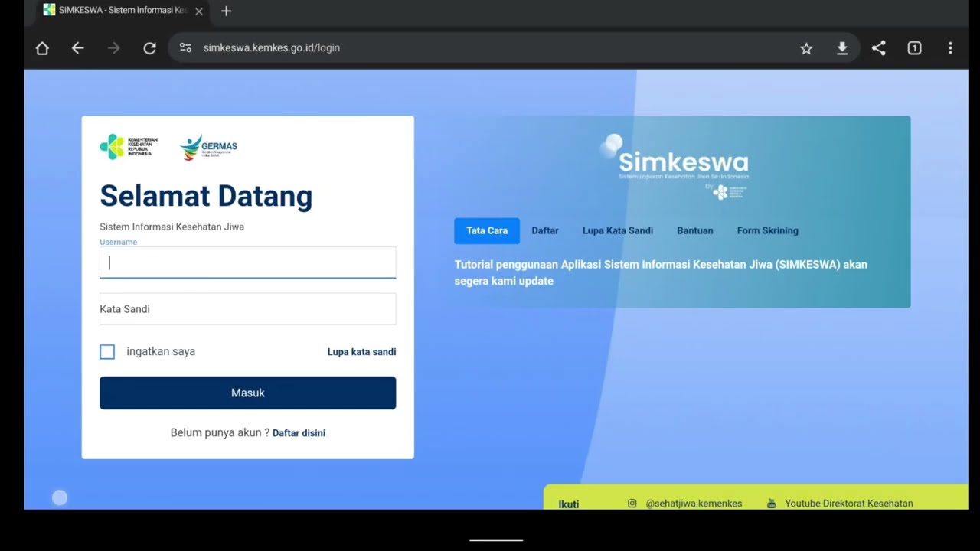Open the browser three-dot menu
The height and width of the screenshot is (551, 980).
tap(950, 48)
